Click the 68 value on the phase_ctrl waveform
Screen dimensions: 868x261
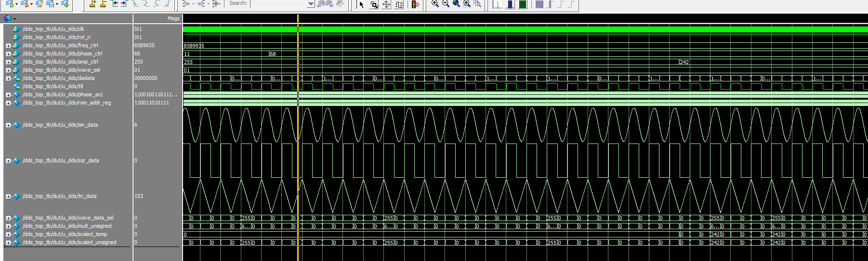pyautogui.click(x=273, y=54)
